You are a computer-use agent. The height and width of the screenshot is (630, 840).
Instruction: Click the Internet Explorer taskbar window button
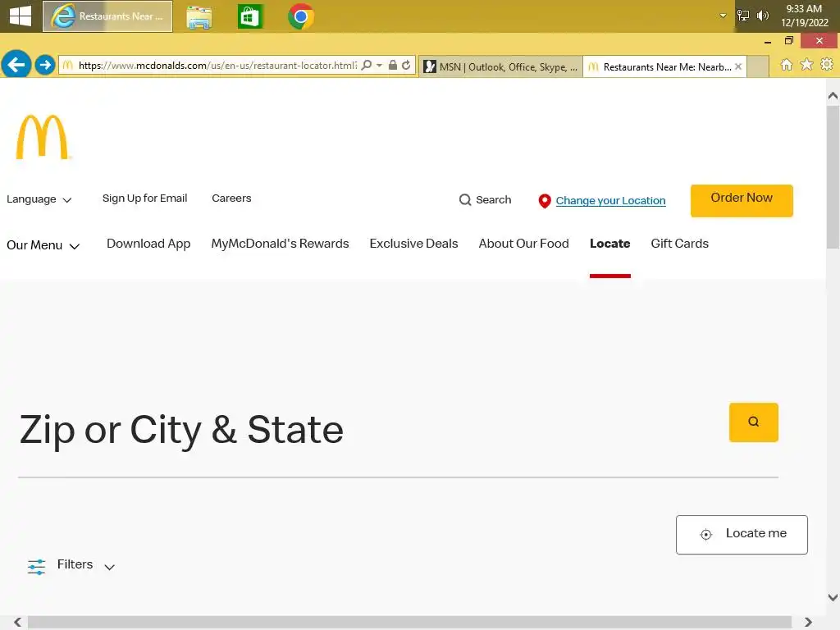pos(107,16)
